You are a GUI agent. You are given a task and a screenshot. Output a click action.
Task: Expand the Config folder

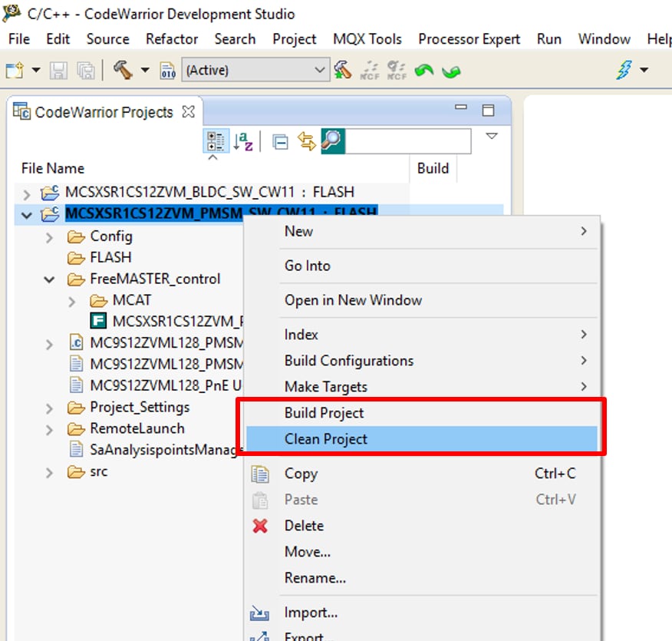pyautogui.click(x=51, y=236)
